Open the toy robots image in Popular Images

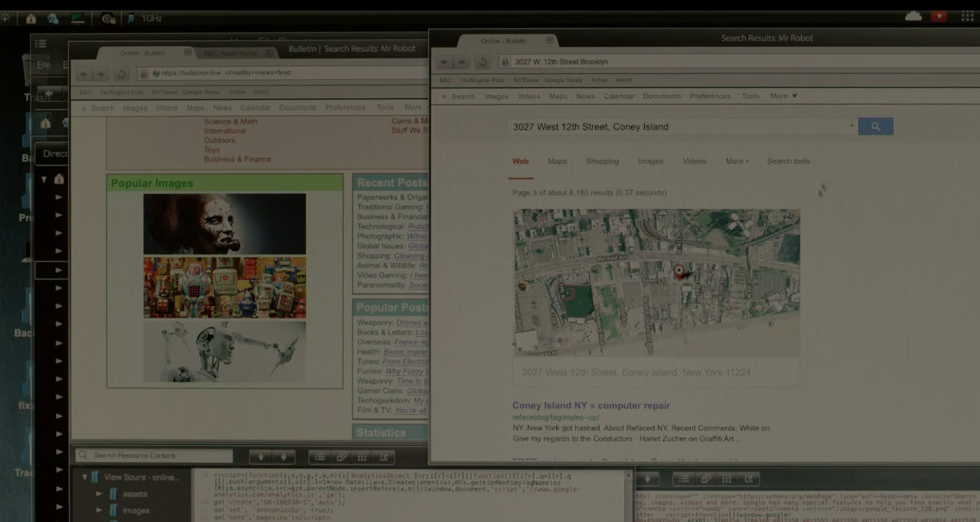pyautogui.click(x=225, y=288)
